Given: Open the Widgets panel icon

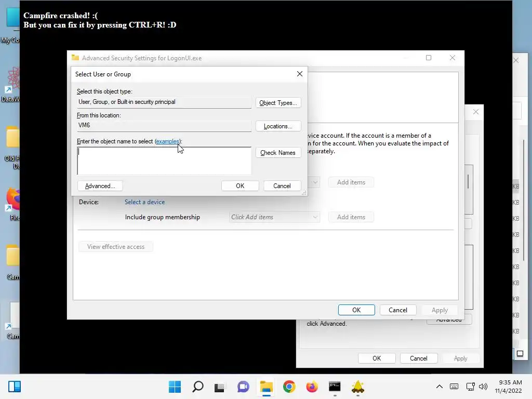Looking at the screenshot, I should tap(15, 387).
